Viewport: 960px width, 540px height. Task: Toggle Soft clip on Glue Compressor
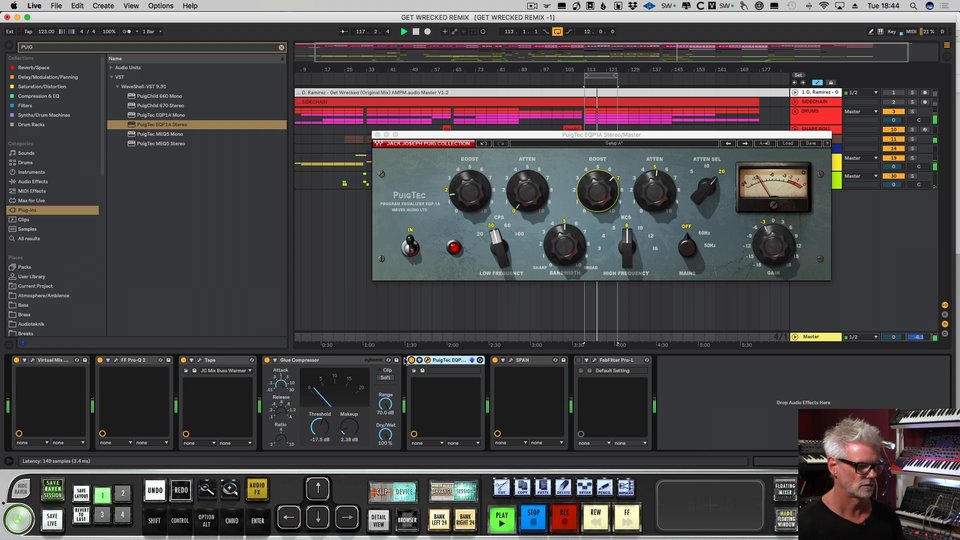coord(386,377)
